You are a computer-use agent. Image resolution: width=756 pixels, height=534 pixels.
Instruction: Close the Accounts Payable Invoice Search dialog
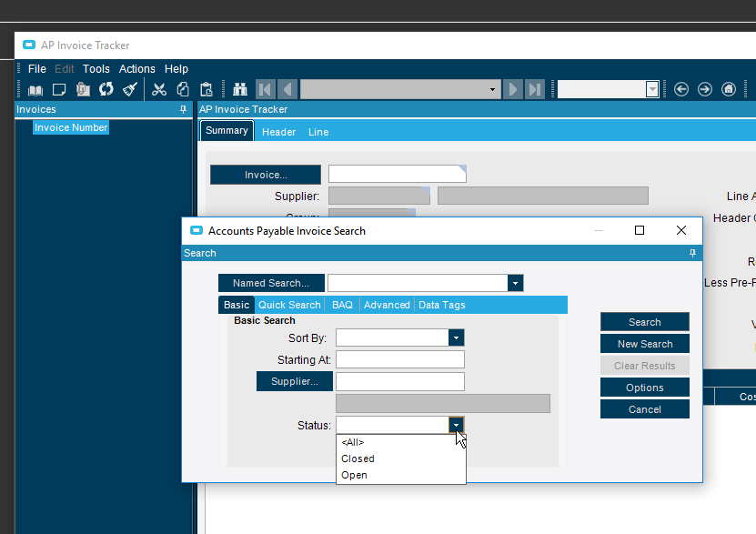click(681, 230)
